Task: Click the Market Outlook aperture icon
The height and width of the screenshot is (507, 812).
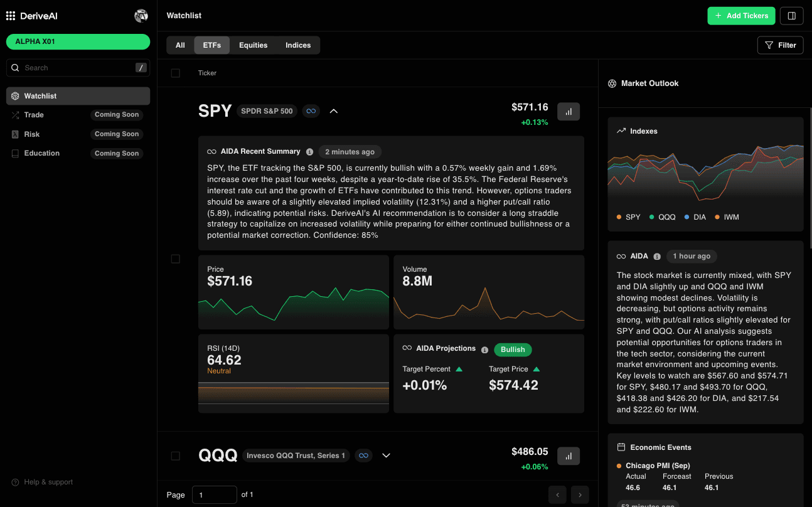Action: coord(612,83)
